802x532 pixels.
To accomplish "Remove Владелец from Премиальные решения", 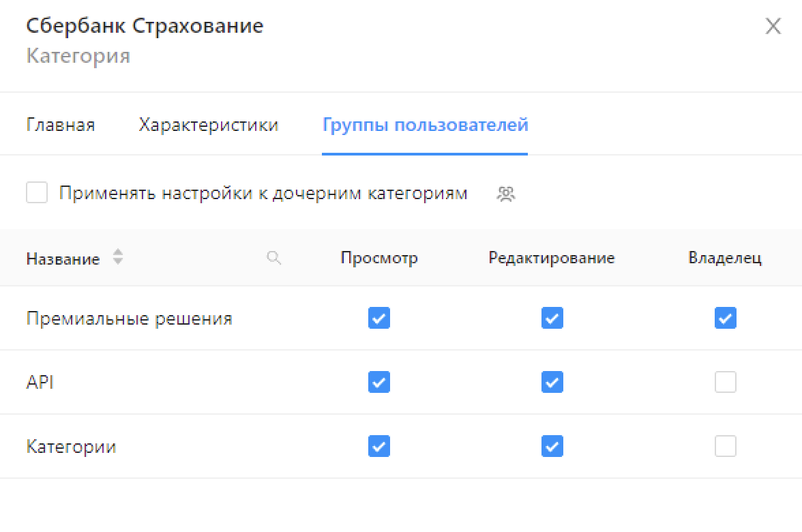I will pyautogui.click(x=725, y=318).
